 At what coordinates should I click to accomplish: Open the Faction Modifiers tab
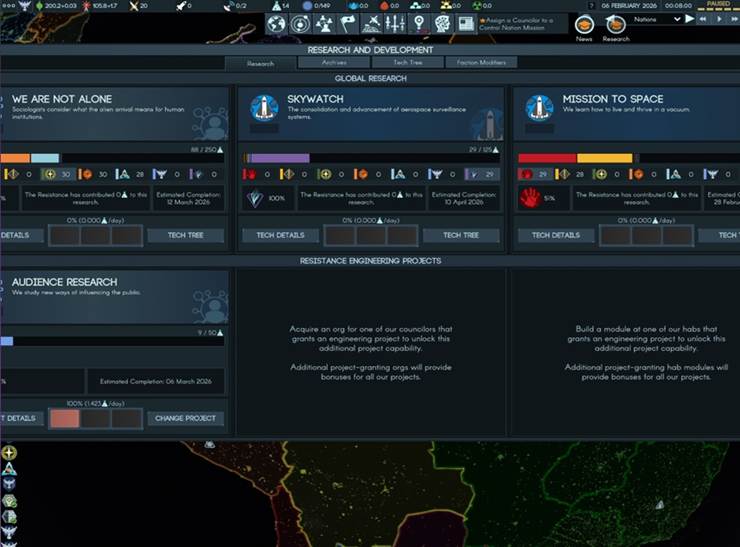pos(481,62)
